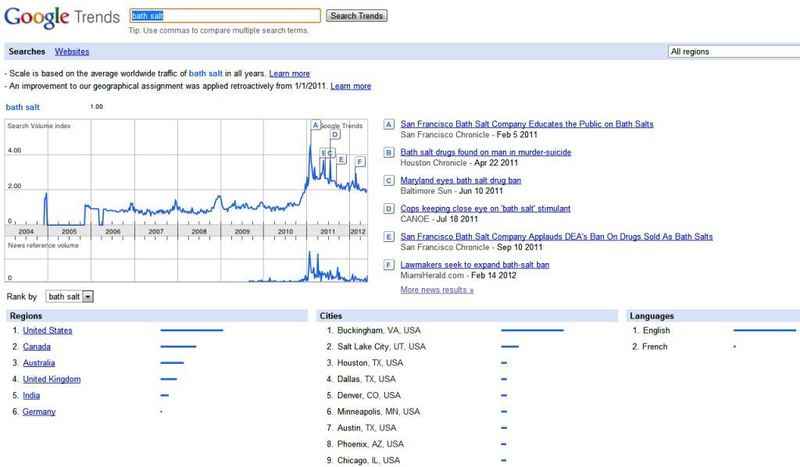Viewport: 800px width, 467px height.
Task: Click flag A on the trend chart
Action: click(x=316, y=125)
